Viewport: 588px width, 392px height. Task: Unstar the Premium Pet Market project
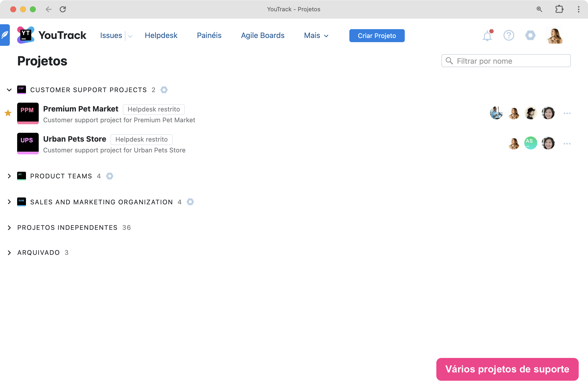[8, 113]
